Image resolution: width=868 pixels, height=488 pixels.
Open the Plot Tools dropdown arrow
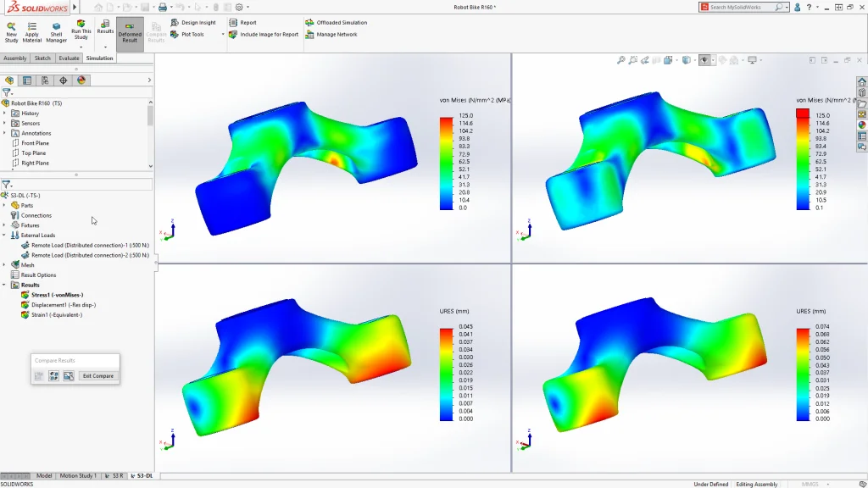click(223, 35)
